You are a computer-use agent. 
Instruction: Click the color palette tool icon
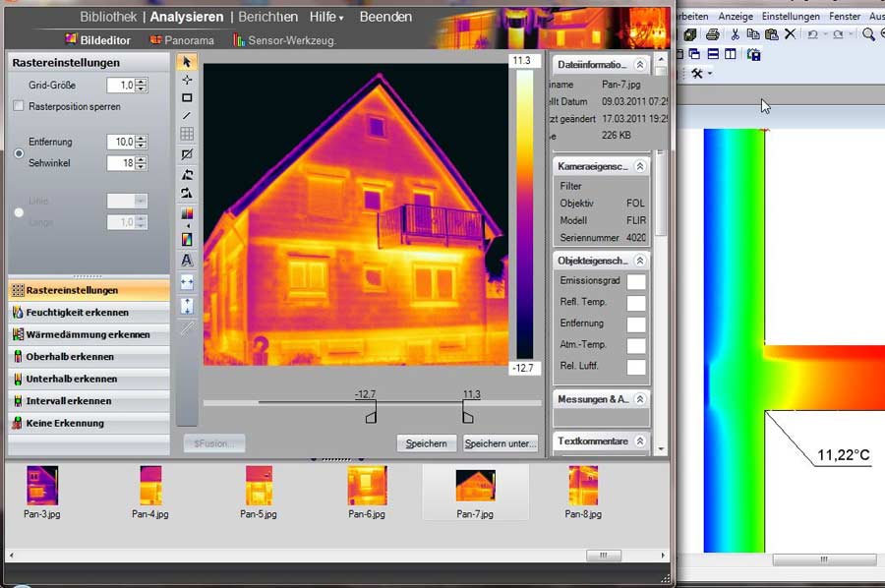click(x=187, y=213)
